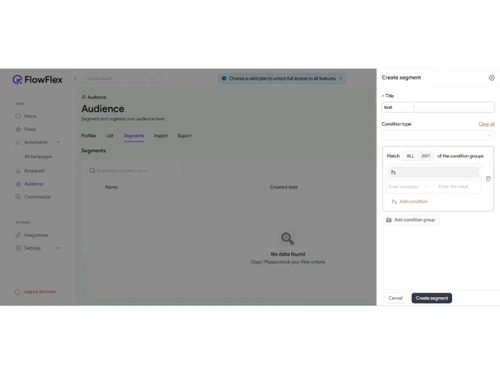The image size is (500, 375).
Task: Click Add condition
Action: point(410,201)
